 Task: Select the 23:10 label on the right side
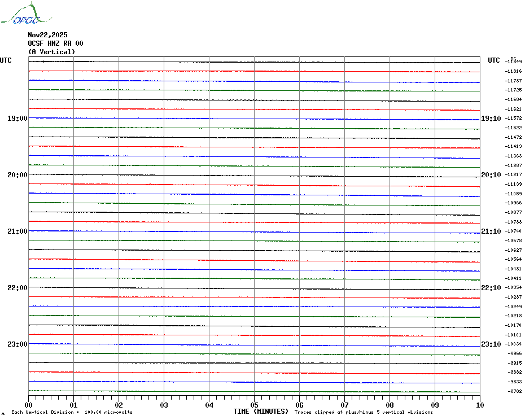point(491,344)
